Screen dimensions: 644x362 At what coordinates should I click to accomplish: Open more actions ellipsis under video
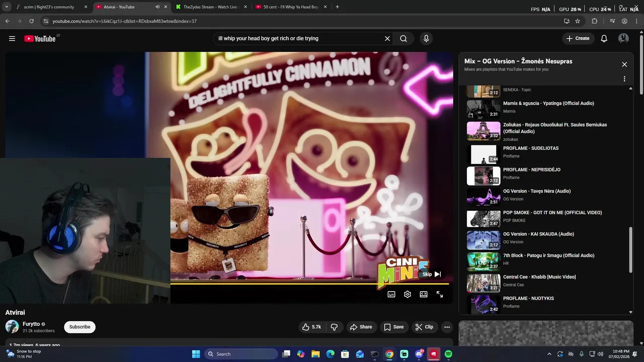(x=447, y=327)
